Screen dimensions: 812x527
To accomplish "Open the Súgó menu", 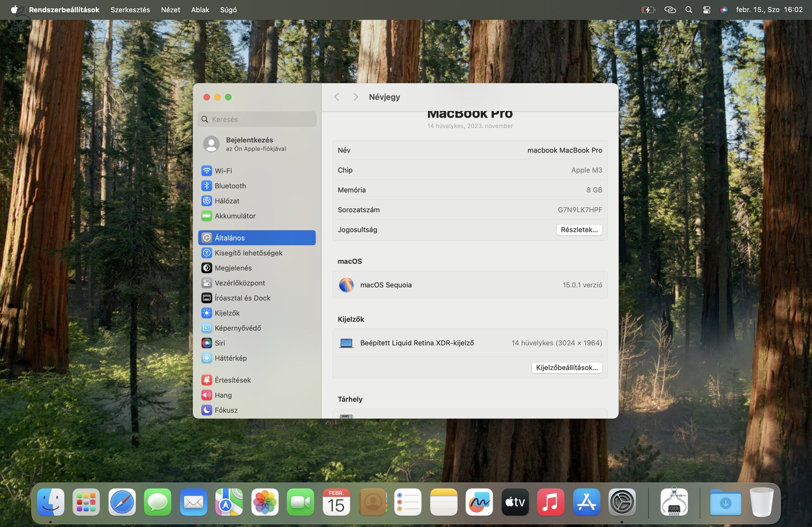I will [x=228, y=9].
